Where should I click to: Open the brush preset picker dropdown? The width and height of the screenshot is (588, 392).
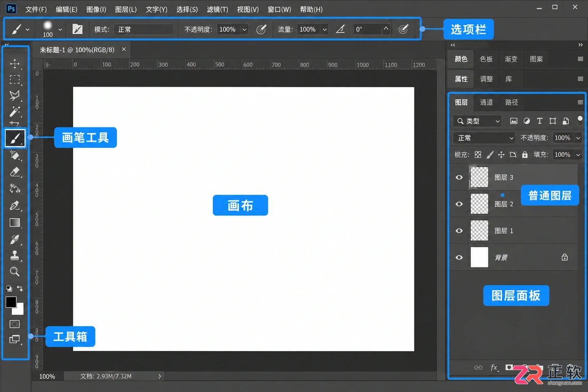[60, 29]
